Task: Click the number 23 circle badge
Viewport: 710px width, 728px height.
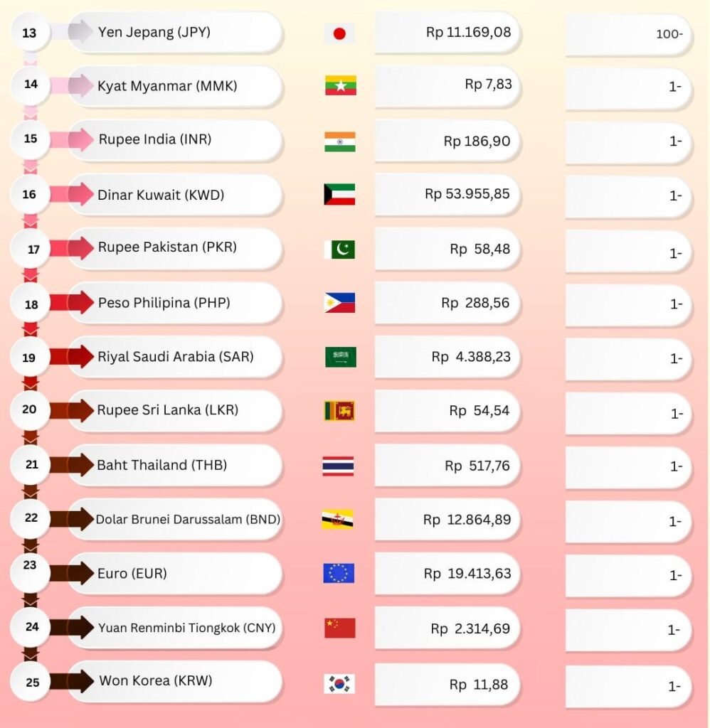Action: coord(30,566)
